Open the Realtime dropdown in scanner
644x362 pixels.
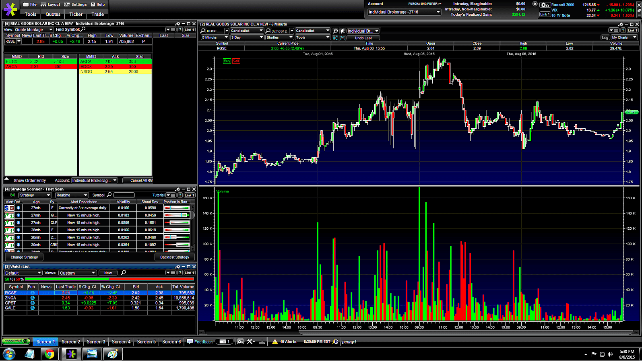pos(72,195)
